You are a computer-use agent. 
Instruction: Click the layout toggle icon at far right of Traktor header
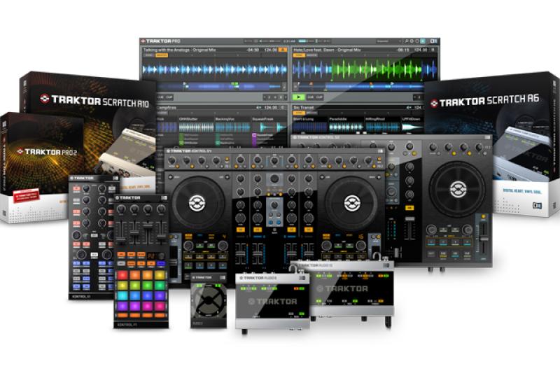coord(433,41)
